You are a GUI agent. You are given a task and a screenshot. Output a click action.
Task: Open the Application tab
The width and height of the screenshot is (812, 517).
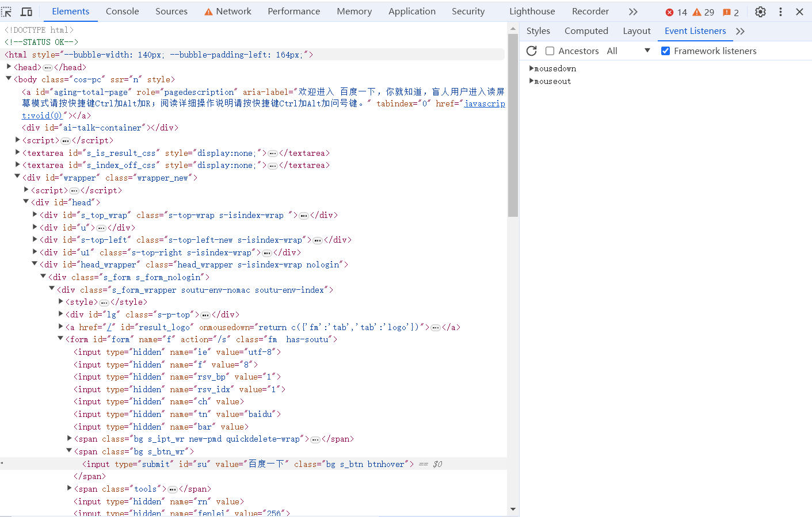click(x=412, y=12)
